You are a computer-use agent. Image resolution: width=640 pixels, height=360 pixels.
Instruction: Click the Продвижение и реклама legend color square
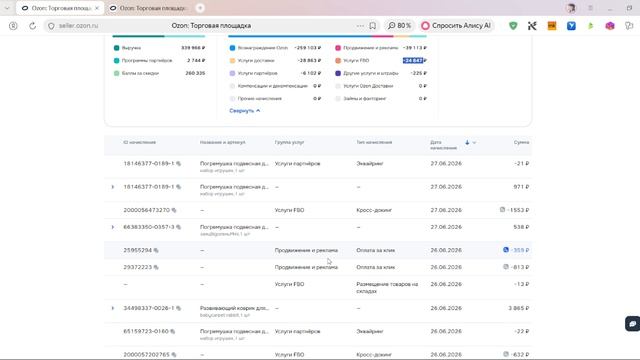pyautogui.click(x=338, y=48)
